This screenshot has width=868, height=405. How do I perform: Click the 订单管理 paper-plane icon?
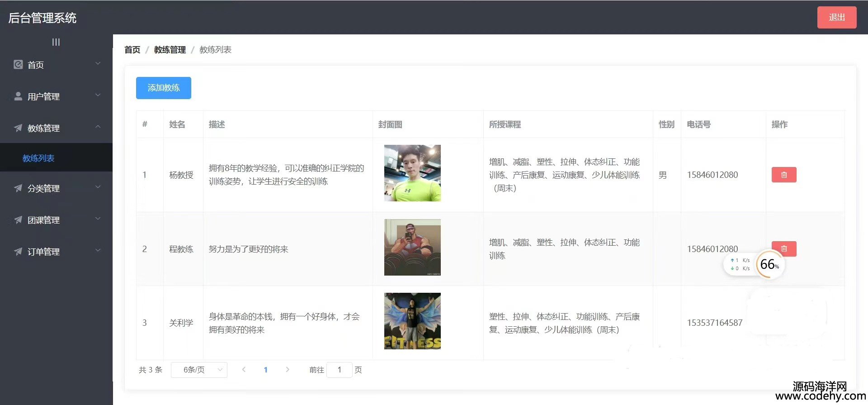coord(18,251)
